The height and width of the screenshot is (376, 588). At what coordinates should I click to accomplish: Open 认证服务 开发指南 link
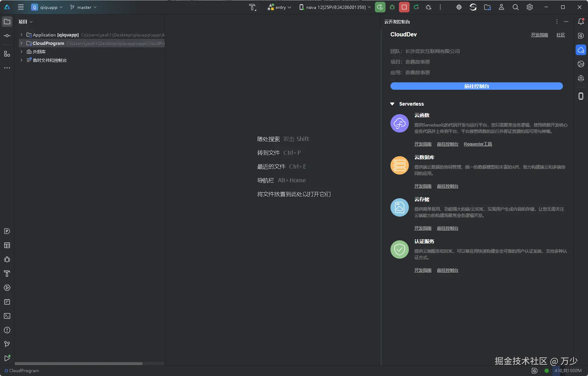(423, 270)
